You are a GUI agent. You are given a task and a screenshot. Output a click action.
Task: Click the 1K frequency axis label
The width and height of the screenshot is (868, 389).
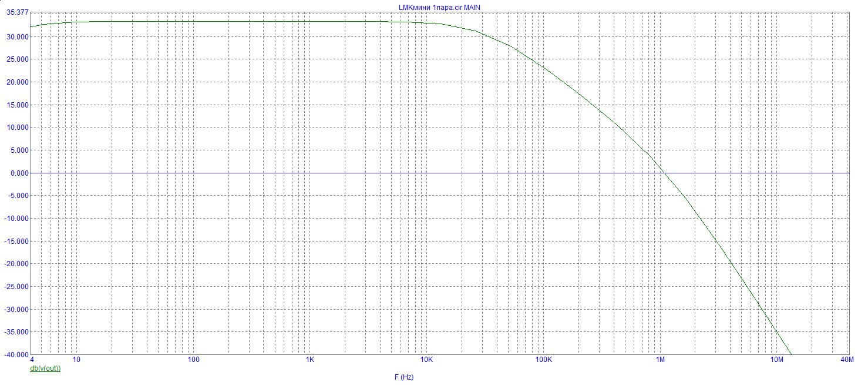click(310, 360)
